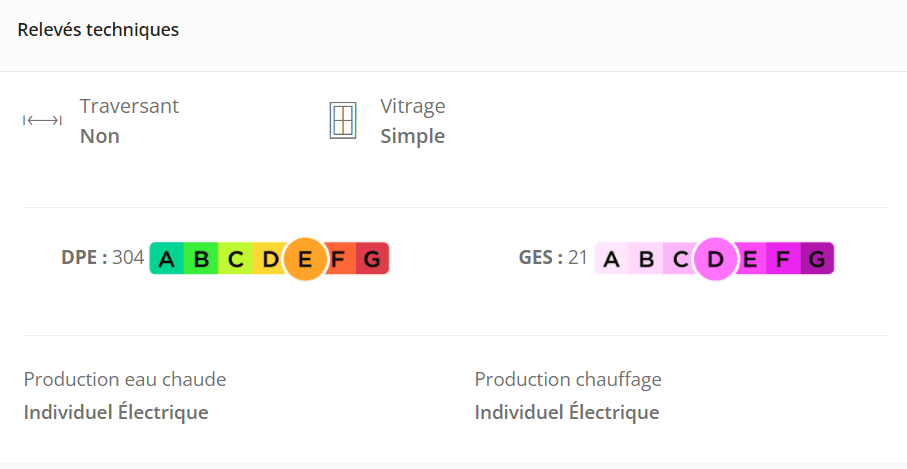Viewport: 907px width, 469px height.
Task: Click the Relevés techniques section header
Action: point(98,30)
